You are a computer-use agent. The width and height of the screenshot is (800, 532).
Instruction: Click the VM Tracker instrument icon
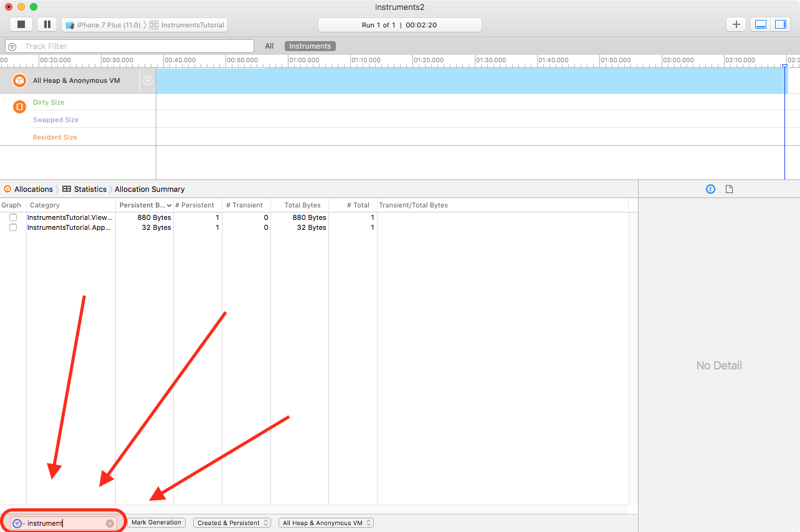click(x=20, y=107)
